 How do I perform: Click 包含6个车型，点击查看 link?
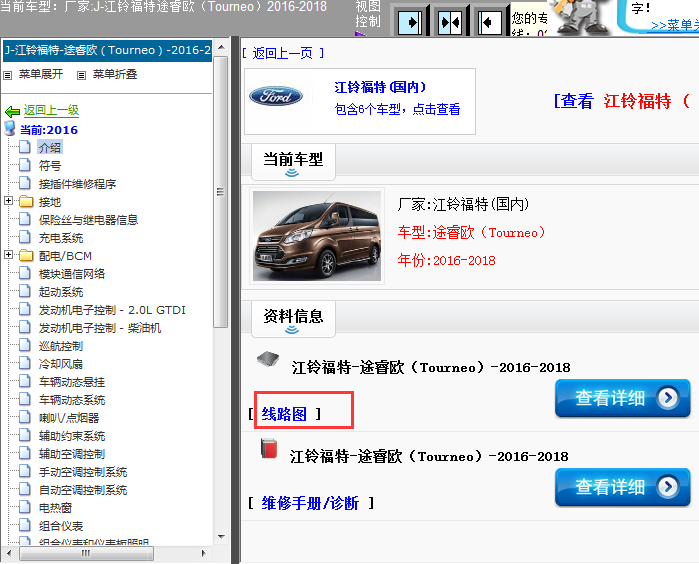[397, 109]
